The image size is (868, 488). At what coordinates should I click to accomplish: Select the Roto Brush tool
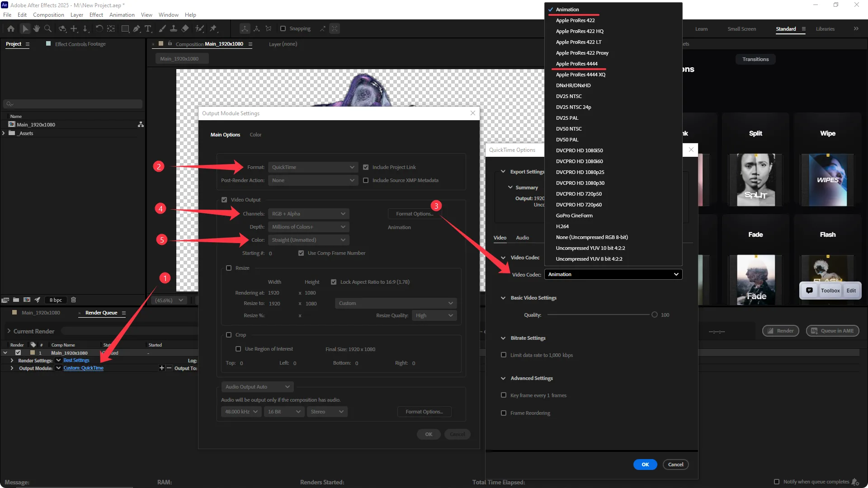[x=199, y=28]
